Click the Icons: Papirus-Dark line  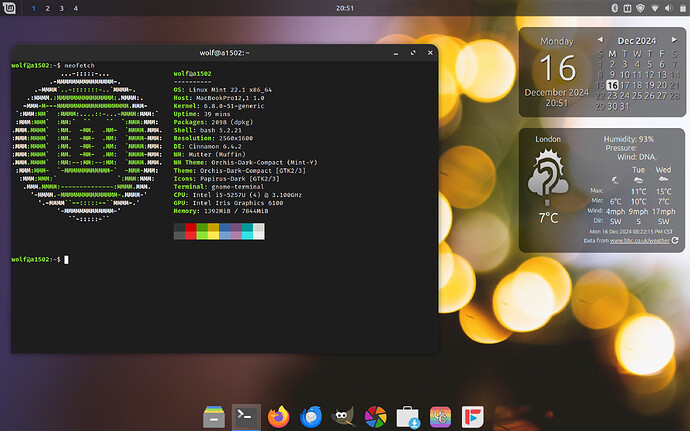pos(226,179)
